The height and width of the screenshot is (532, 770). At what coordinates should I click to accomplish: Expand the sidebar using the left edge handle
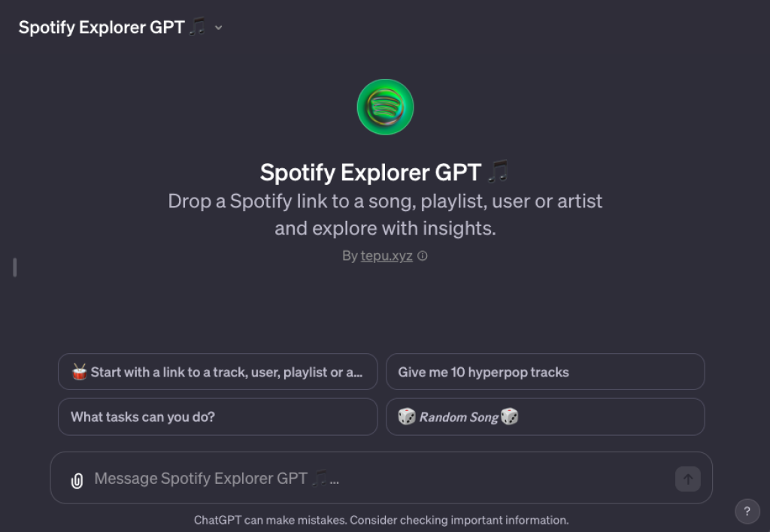click(x=14, y=267)
